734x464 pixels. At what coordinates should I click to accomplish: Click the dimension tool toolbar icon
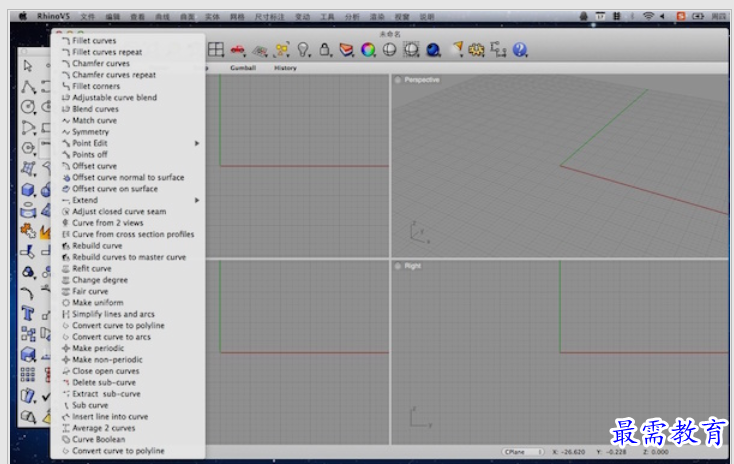[x=498, y=49]
